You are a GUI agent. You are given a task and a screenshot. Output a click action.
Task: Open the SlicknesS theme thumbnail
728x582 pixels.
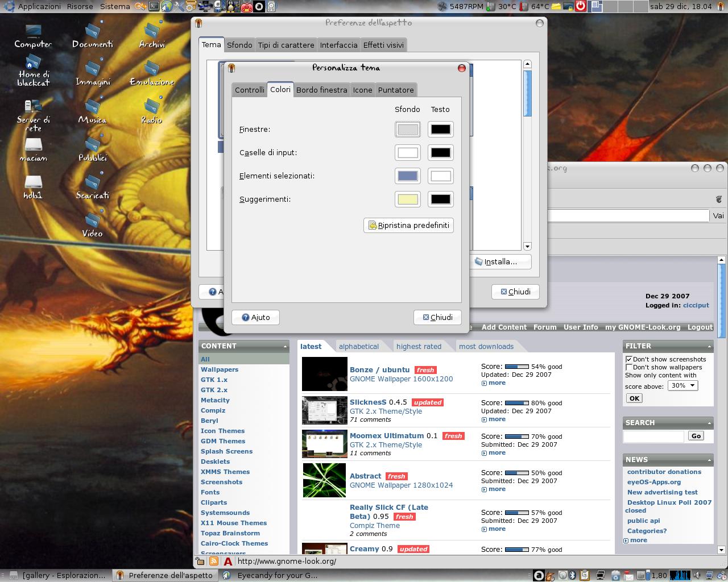pyautogui.click(x=324, y=410)
